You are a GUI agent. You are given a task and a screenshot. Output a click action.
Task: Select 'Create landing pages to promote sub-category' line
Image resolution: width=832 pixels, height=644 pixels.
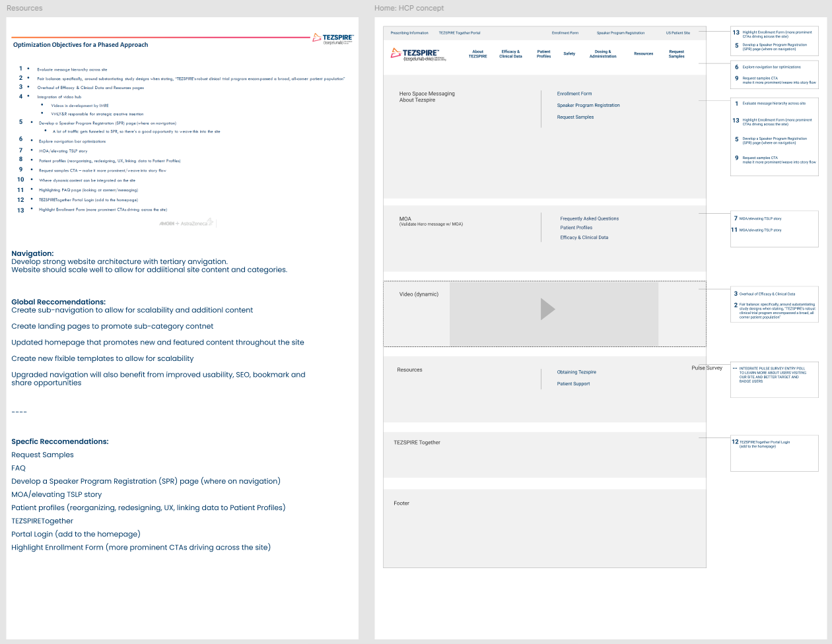112,326
